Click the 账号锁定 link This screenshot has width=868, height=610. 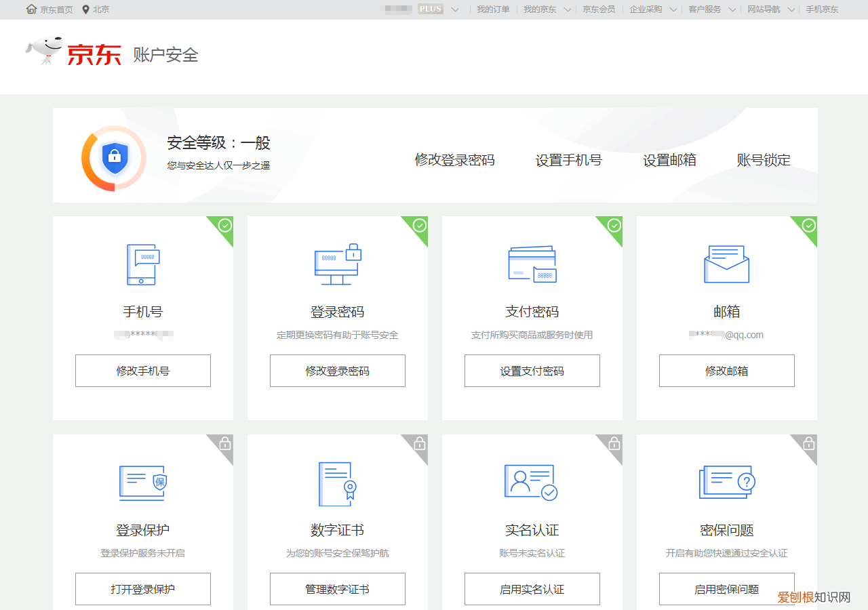(x=762, y=160)
